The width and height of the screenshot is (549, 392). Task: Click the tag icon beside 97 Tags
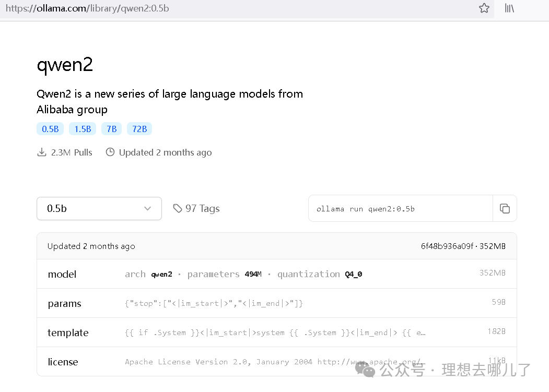[178, 209]
